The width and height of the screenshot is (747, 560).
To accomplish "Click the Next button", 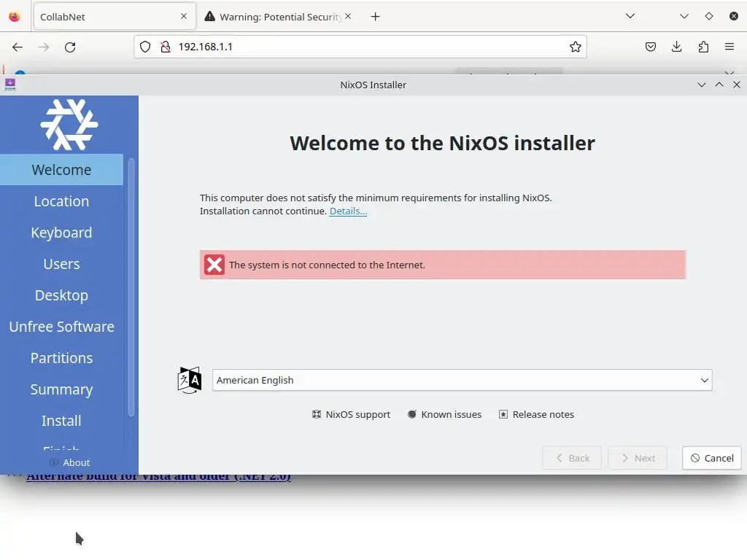I will (638, 458).
